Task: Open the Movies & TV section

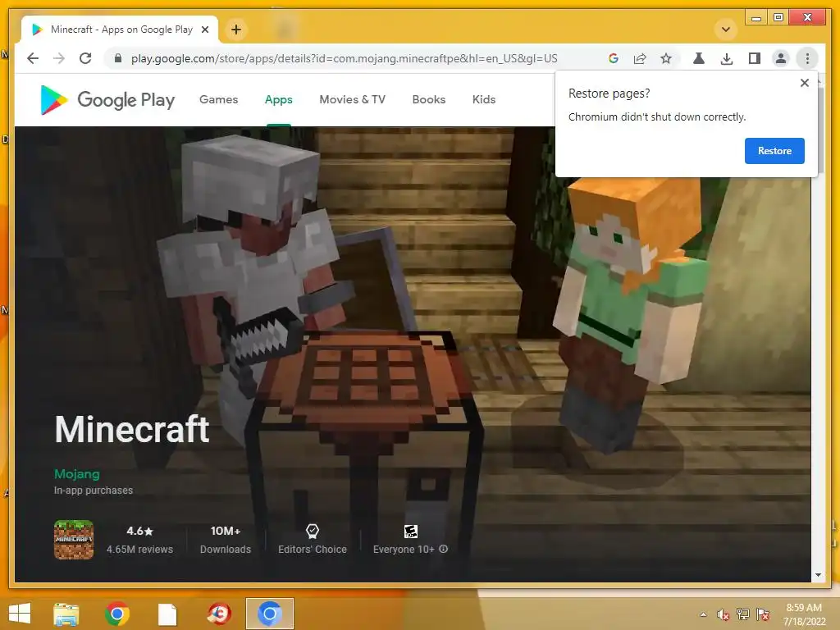Action: (x=353, y=99)
